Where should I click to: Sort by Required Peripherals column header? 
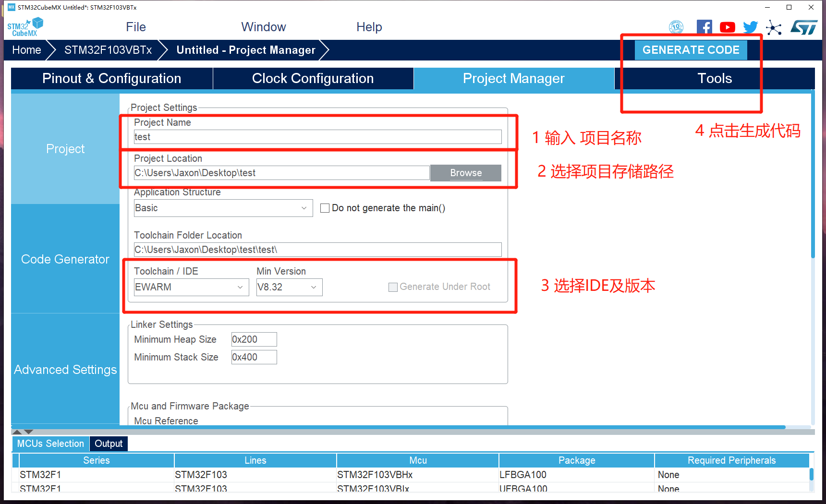tap(732, 460)
